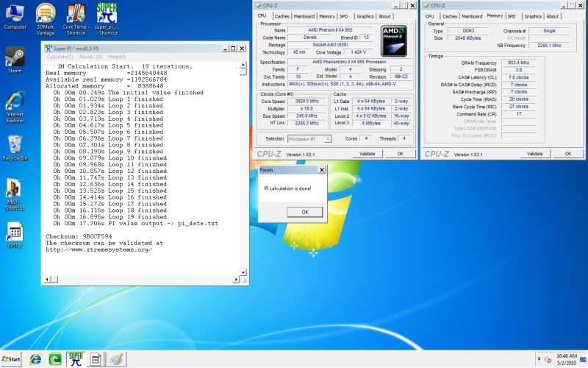The height and width of the screenshot is (368, 588).
Task: Open the Computer desktop icon
Action: coord(15,17)
